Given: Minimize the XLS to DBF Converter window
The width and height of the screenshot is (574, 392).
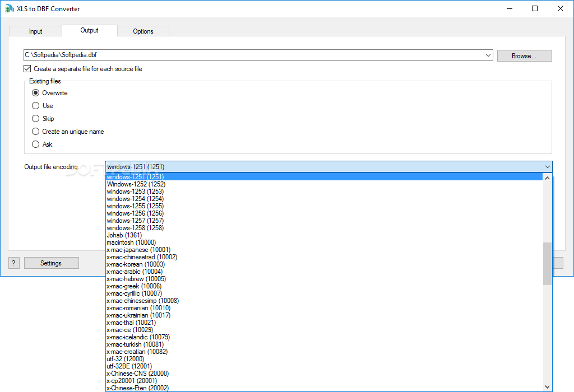Looking at the screenshot, I should point(510,8).
